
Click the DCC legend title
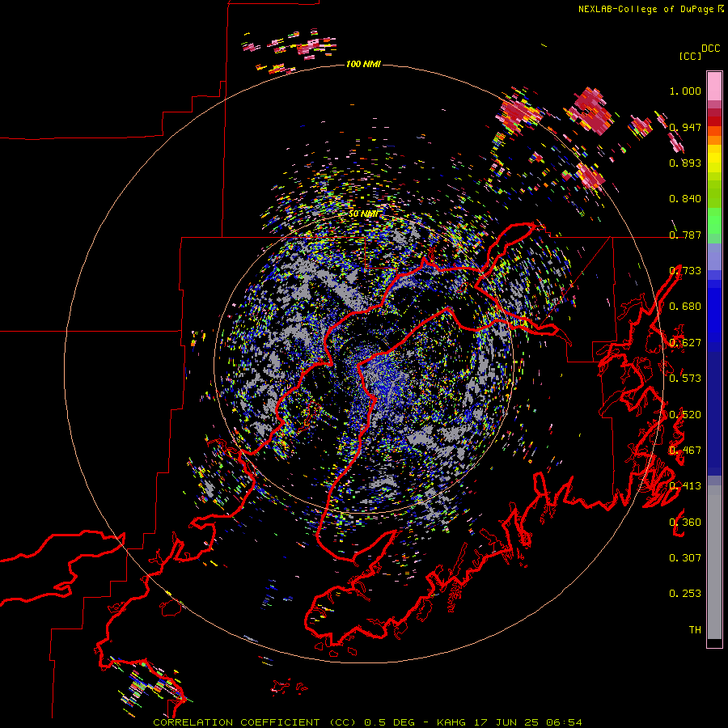click(x=711, y=49)
